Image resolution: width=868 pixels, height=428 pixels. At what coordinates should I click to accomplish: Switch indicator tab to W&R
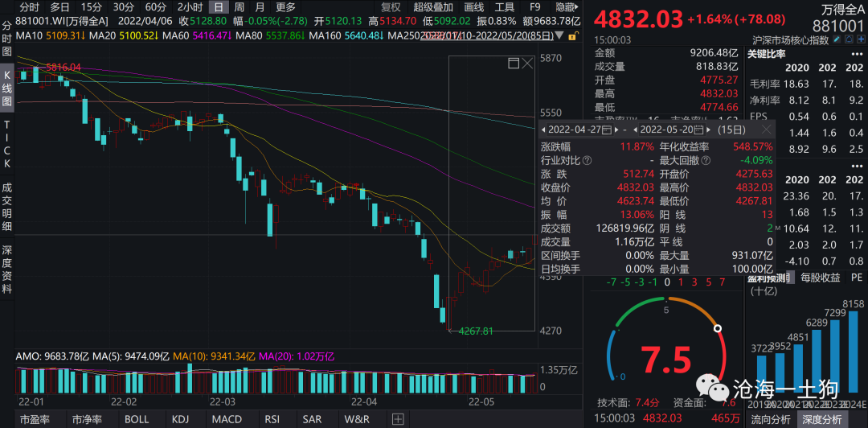(x=357, y=419)
